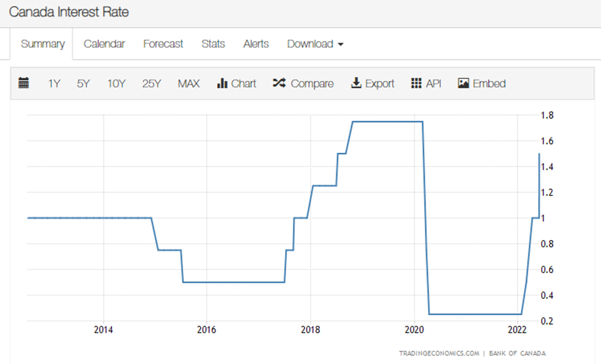This screenshot has height=364, width=601.
Task: Open the Embed chart option
Action: click(482, 83)
